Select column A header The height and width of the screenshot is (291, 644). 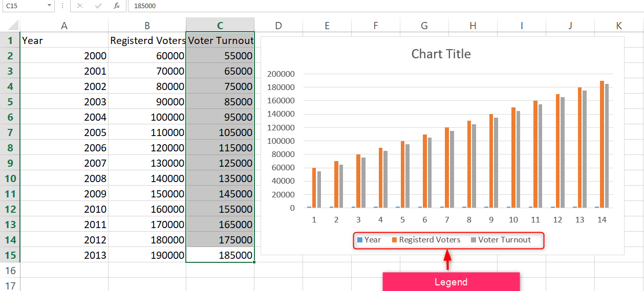pyautogui.click(x=64, y=26)
